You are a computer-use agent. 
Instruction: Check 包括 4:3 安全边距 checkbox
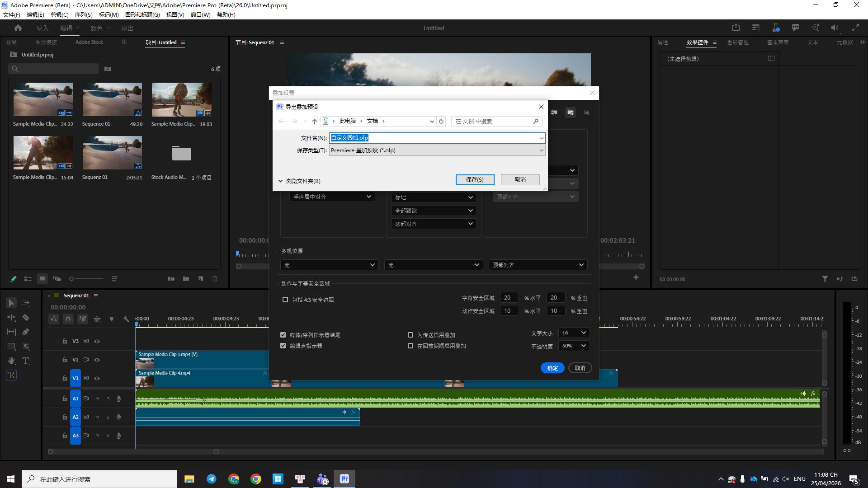(x=285, y=300)
